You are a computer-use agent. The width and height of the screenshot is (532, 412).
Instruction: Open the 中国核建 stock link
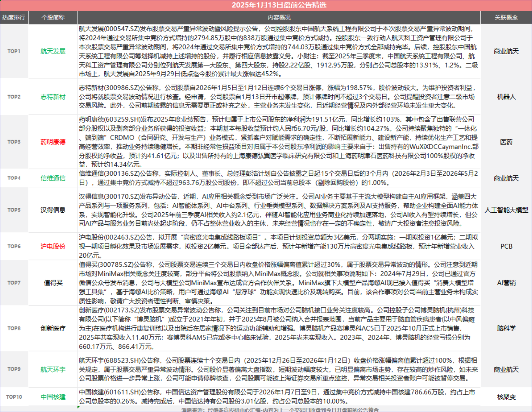pyautogui.click(x=53, y=397)
